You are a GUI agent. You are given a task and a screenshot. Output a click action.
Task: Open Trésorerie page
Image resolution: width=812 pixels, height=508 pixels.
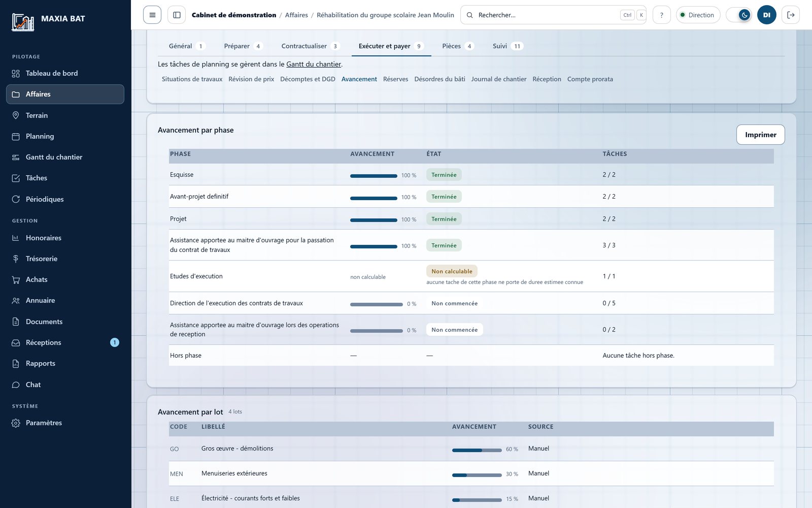(x=65, y=259)
